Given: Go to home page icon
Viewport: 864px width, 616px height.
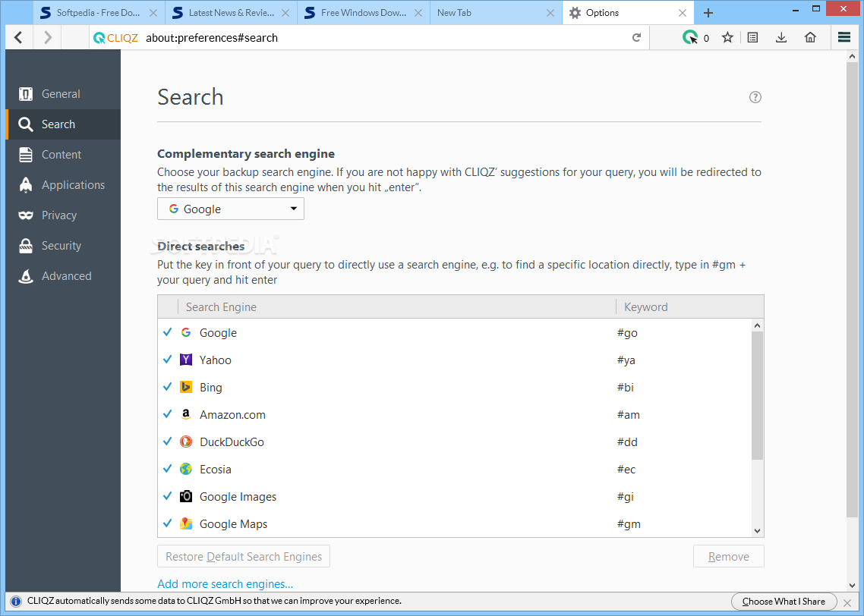Looking at the screenshot, I should pyautogui.click(x=810, y=37).
